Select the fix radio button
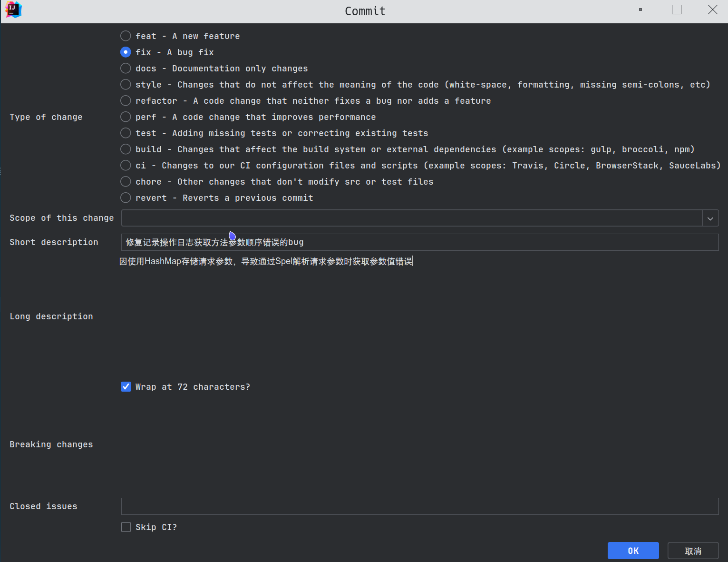The width and height of the screenshot is (728, 562). [x=126, y=52]
